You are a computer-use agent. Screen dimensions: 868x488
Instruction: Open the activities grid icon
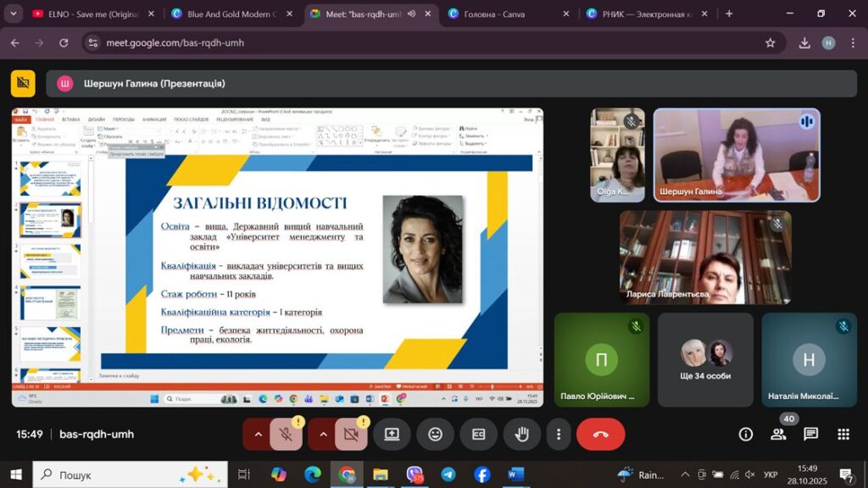tap(843, 435)
